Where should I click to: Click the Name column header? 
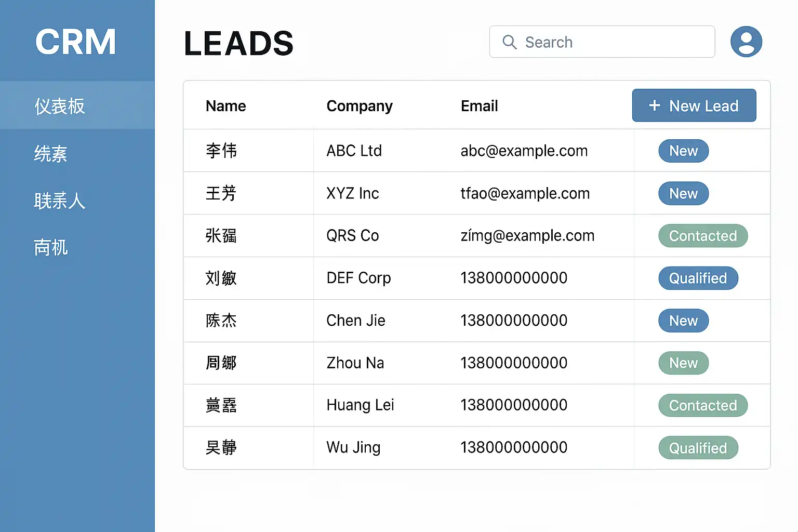pyautogui.click(x=226, y=106)
